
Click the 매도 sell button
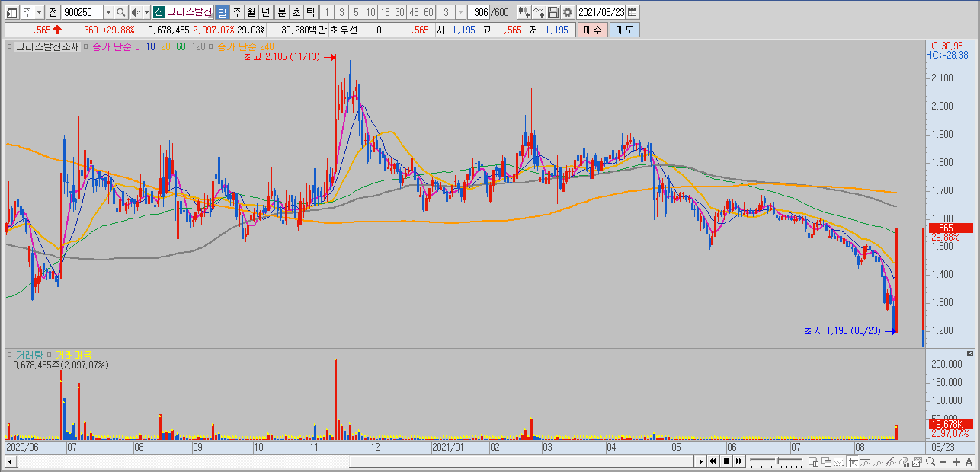625,30
